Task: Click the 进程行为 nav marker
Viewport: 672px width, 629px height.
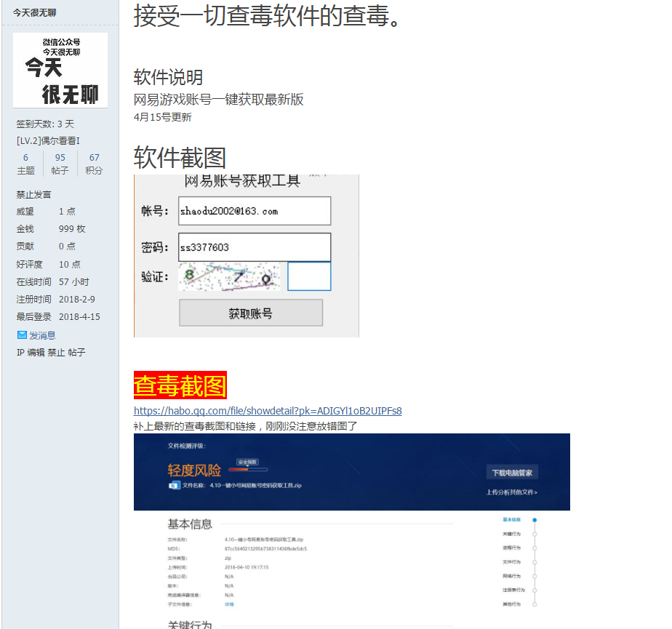Action: [x=535, y=548]
